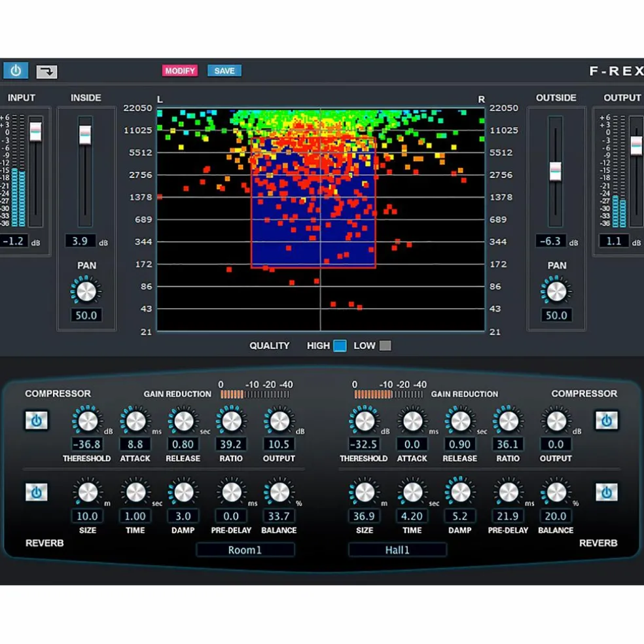Click the OUTSIDE PAN knob
Image resolution: width=644 pixels, height=644 pixels.
(x=556, y=292)
